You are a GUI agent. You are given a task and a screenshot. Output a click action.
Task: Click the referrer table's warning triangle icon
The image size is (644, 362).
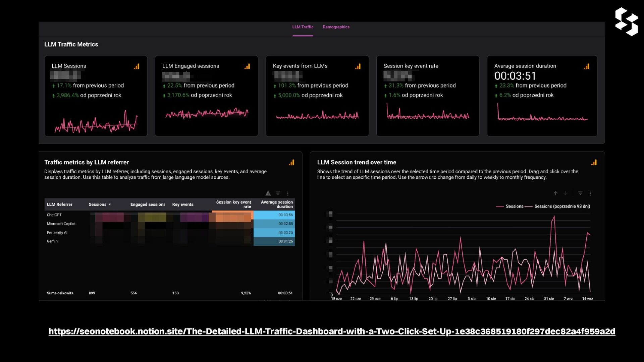click(x=268, y=193)
